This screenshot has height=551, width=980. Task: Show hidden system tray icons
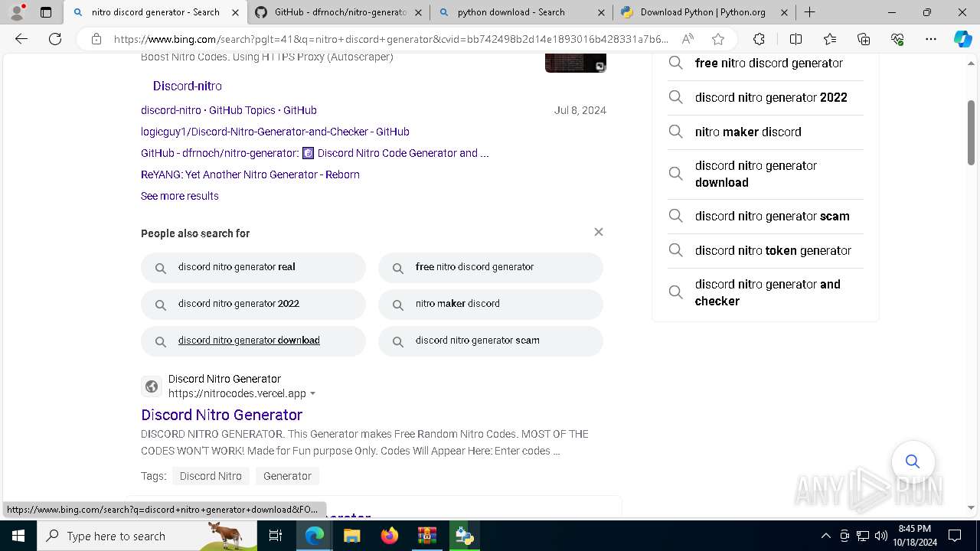click(x=825, y=536)
